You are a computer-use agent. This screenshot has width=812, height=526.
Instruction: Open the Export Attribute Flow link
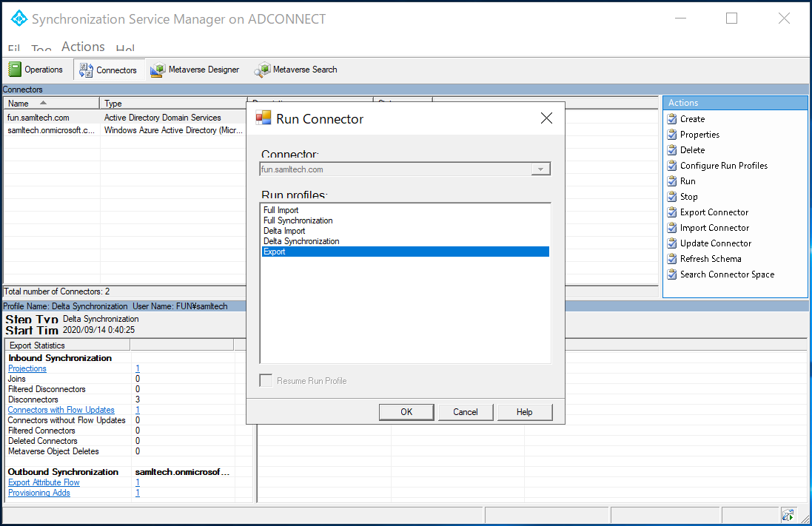click(x=44, y=482)
